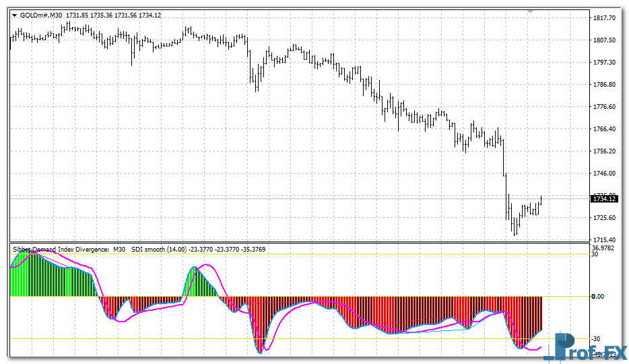This screenshot has width=629, height=364.
Task: Click the 1776.60 price axis label
Action: point(603,107)
